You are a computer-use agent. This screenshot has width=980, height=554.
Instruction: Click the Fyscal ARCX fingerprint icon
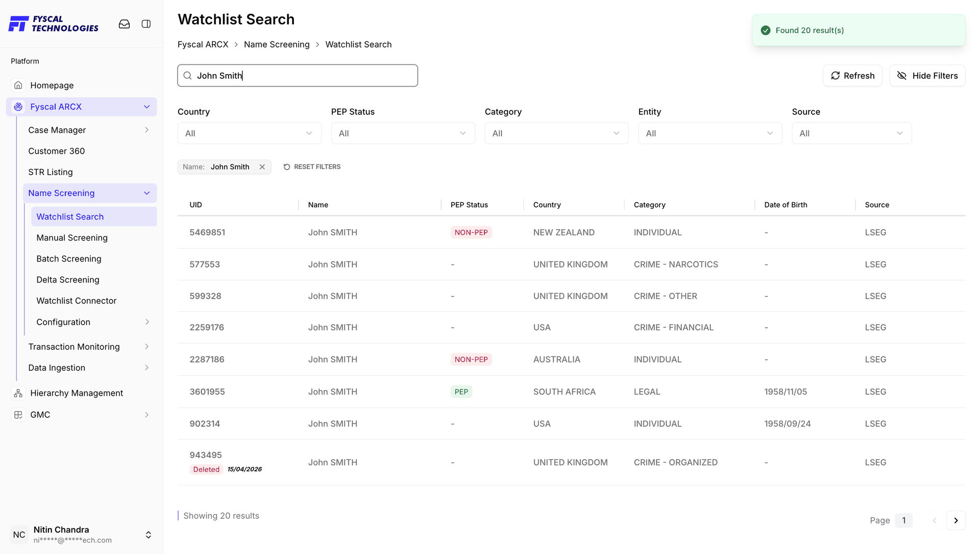[18, 107]
